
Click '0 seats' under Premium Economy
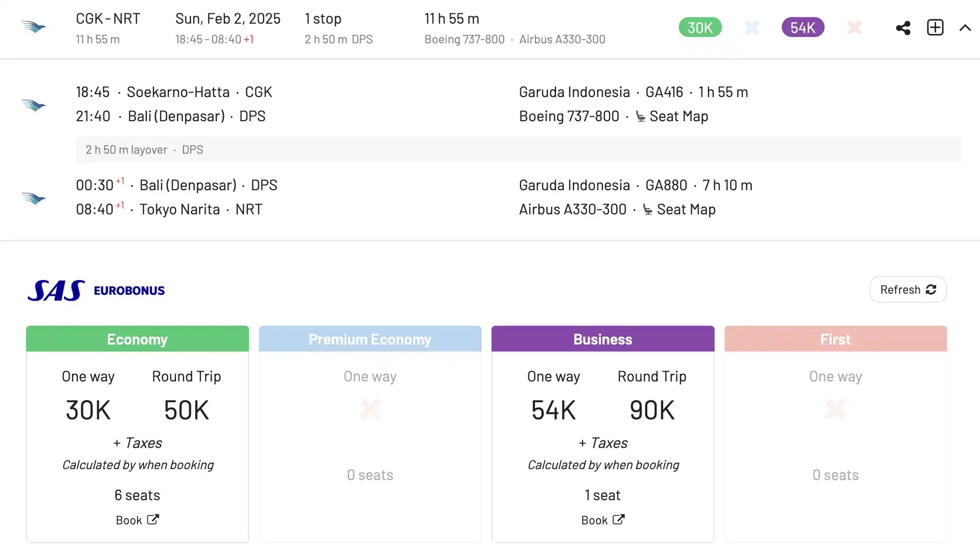(370, 475)
